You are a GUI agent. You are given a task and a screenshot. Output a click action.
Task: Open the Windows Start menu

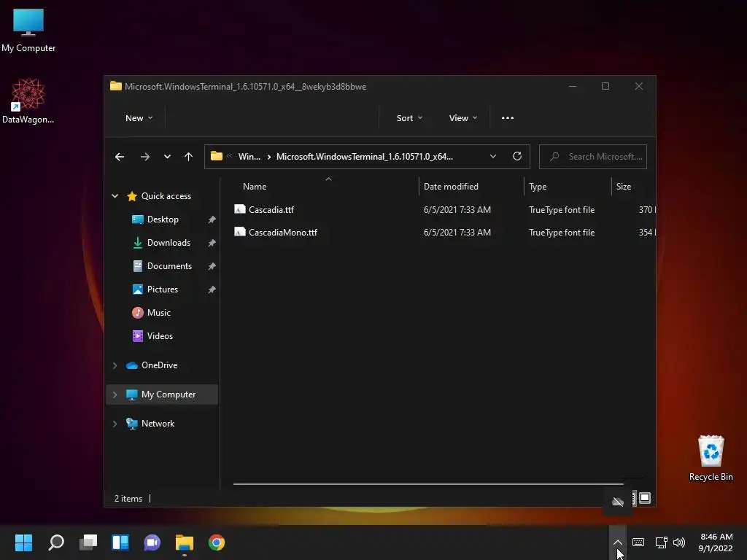24,542
